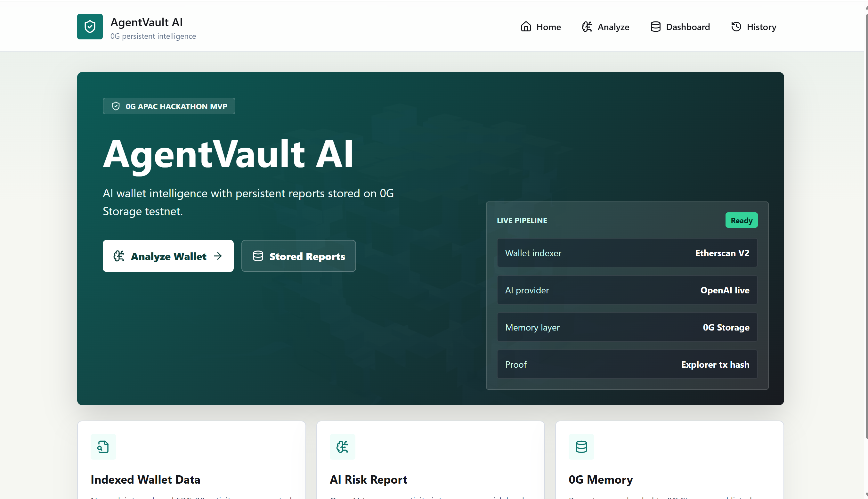
Task: Select the Memory layer pipeline row
Action: pos(627,327)
